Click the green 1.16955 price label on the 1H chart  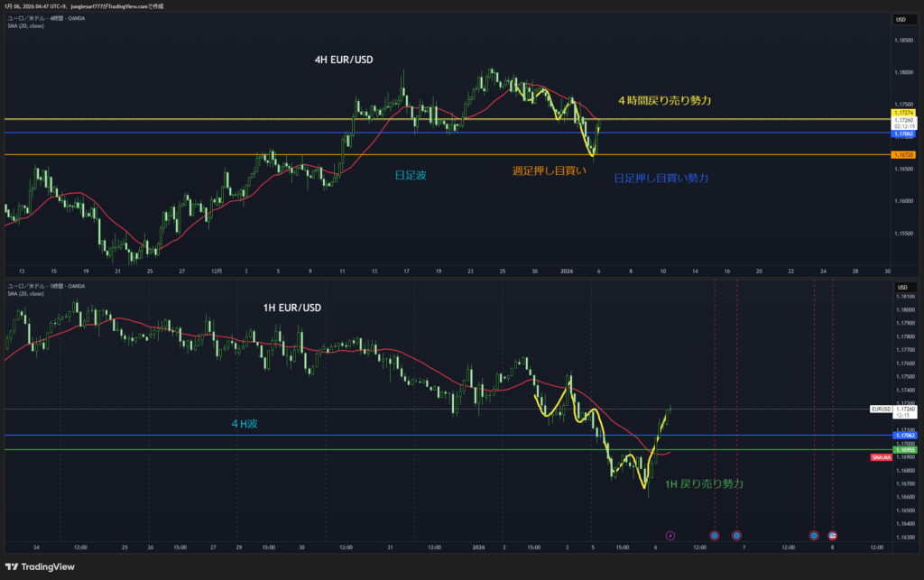point(904,448)
